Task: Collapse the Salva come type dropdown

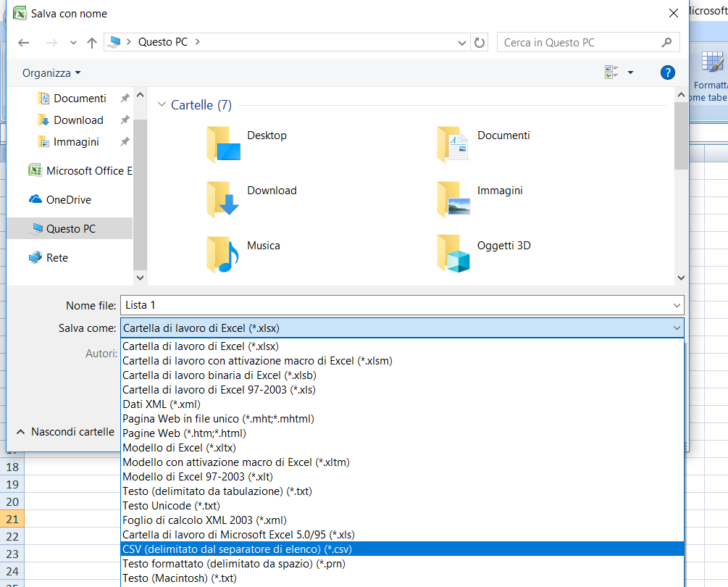Action: (x=677, y=328)
